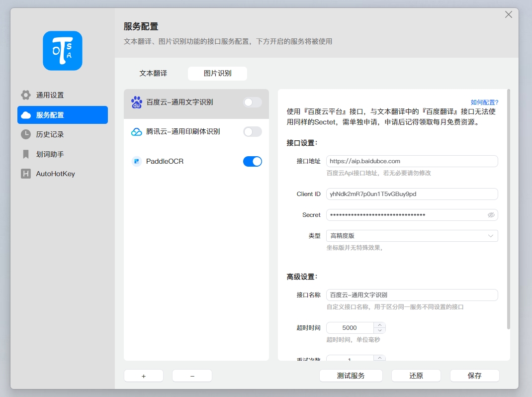
Task: Reveal the Secret with the eye icon
Action: pyautogui.click(x=491, y=215)
